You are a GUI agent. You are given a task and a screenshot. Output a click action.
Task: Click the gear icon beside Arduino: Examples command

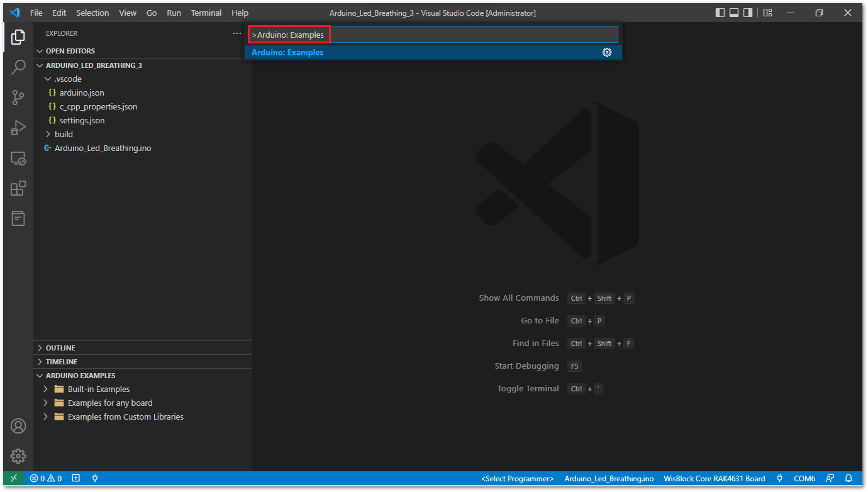pyautogui.click(x=607, y=52)
